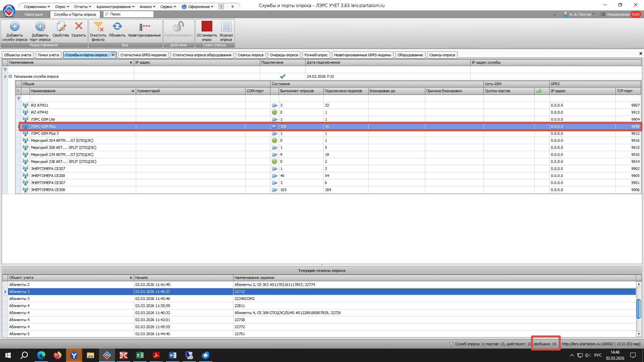Image resolution: width=644 pixels, height=362 pixels.
Task: Open the Администрирование dropdown menu
Action: (115, 7)
